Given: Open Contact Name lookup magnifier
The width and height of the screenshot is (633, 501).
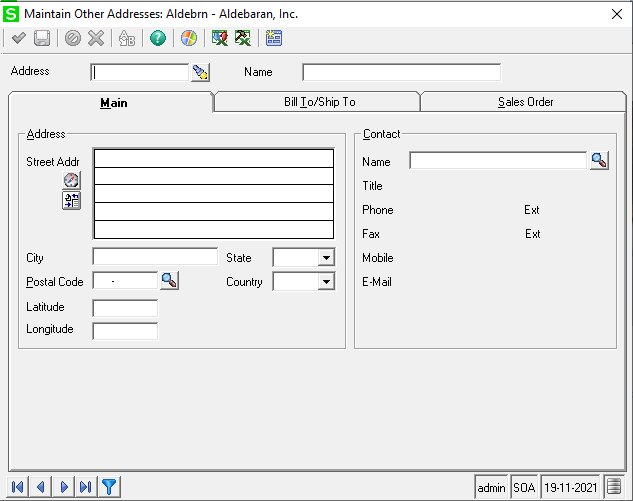Looking at the screenshot, I should (599, 161).
